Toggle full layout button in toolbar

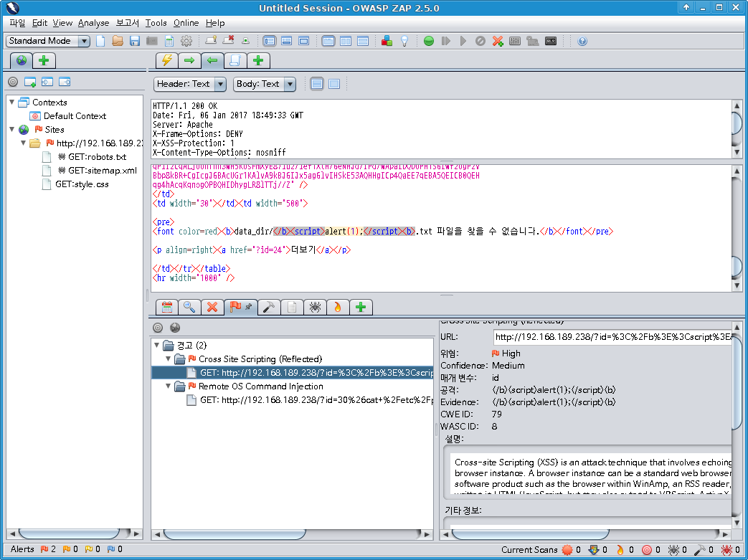tap(304, 41)
